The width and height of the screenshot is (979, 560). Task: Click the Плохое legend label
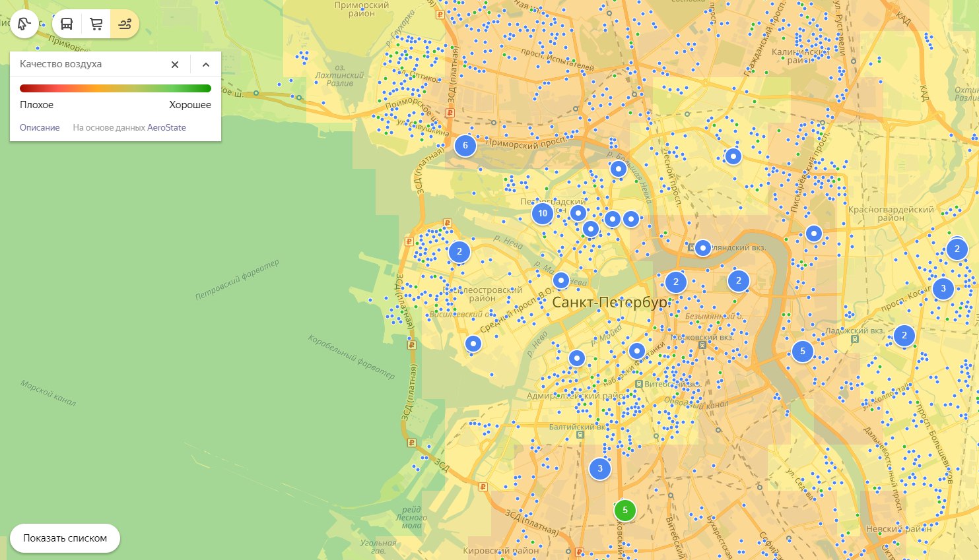point(36,105)
